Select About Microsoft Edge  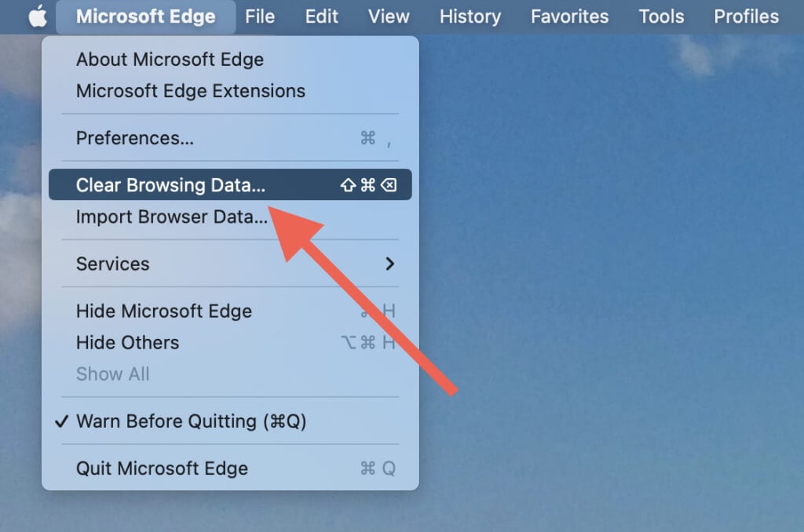click(170, 60)
